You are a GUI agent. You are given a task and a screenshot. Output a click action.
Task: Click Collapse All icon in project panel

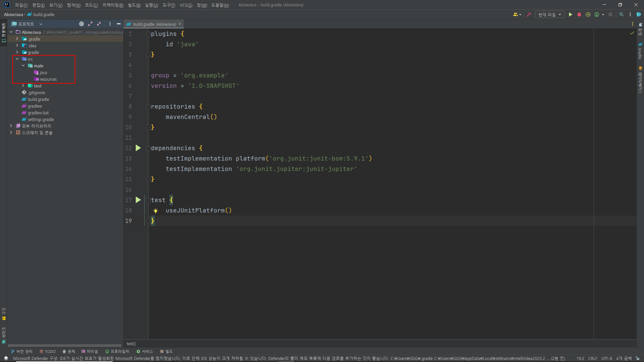(99, 24)
